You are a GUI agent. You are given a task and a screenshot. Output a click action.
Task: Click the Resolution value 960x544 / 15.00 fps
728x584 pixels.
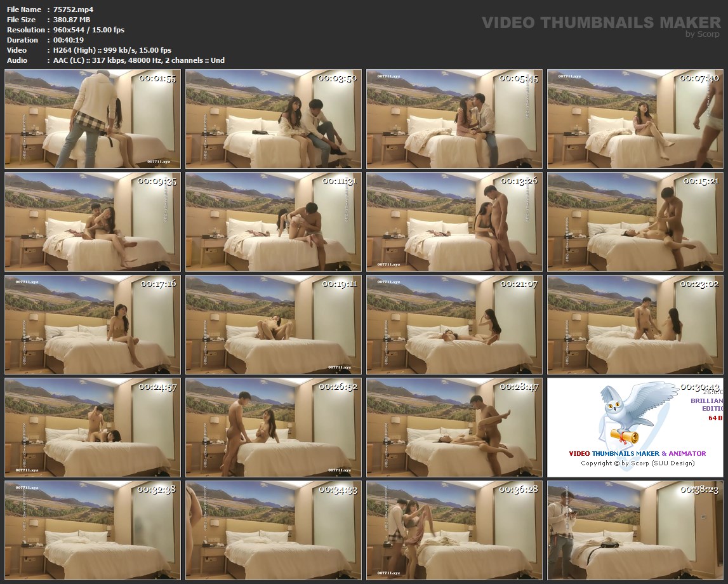click(89, 30)
